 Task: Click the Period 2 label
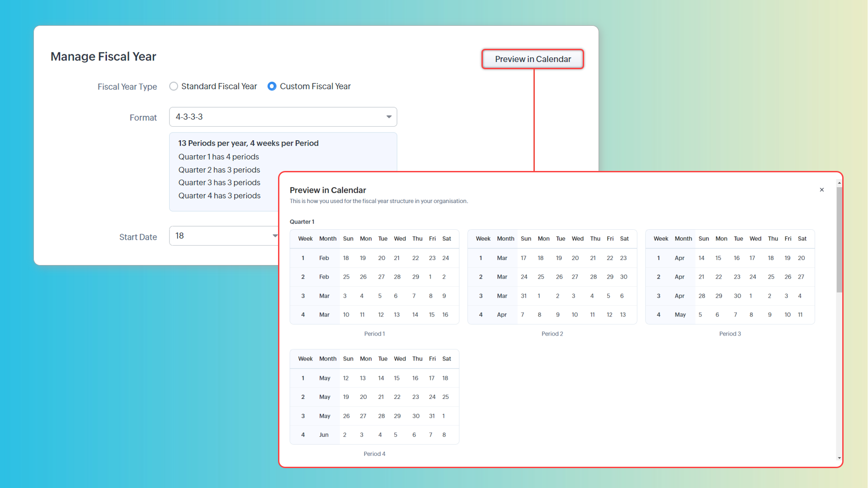[552, 334]
